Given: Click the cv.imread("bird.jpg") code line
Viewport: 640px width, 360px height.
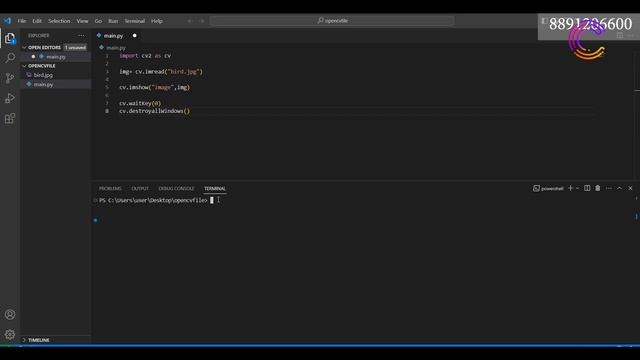Looking at the screenshot, I should pos(161,71).
